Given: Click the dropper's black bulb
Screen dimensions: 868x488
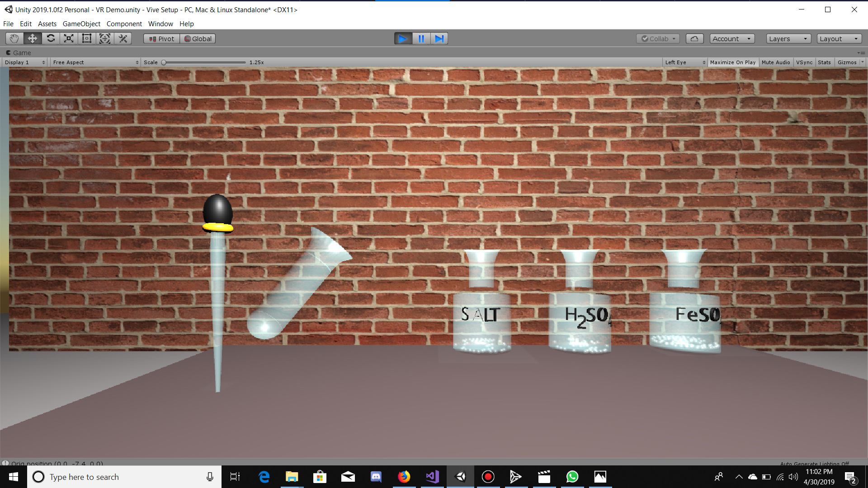Looking at the screenshot, I should [217, 210].
